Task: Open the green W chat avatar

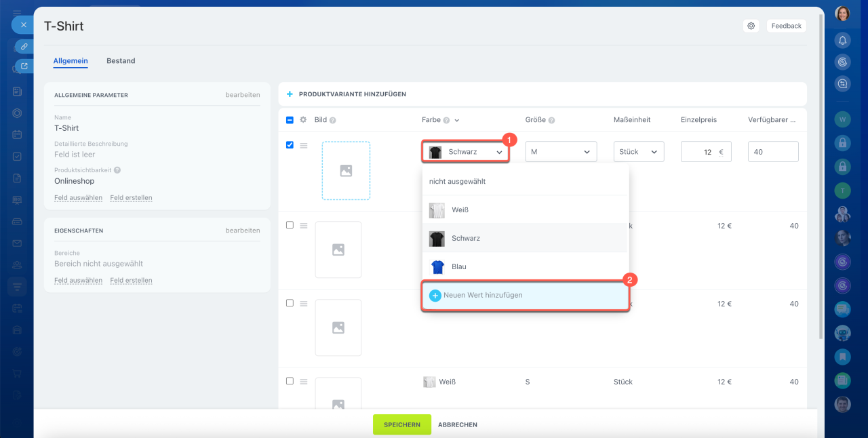Action: [x=842, y=119]
